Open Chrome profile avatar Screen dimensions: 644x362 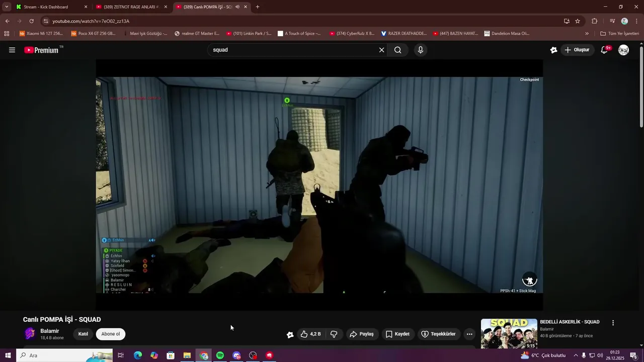(x=624, y=21)
